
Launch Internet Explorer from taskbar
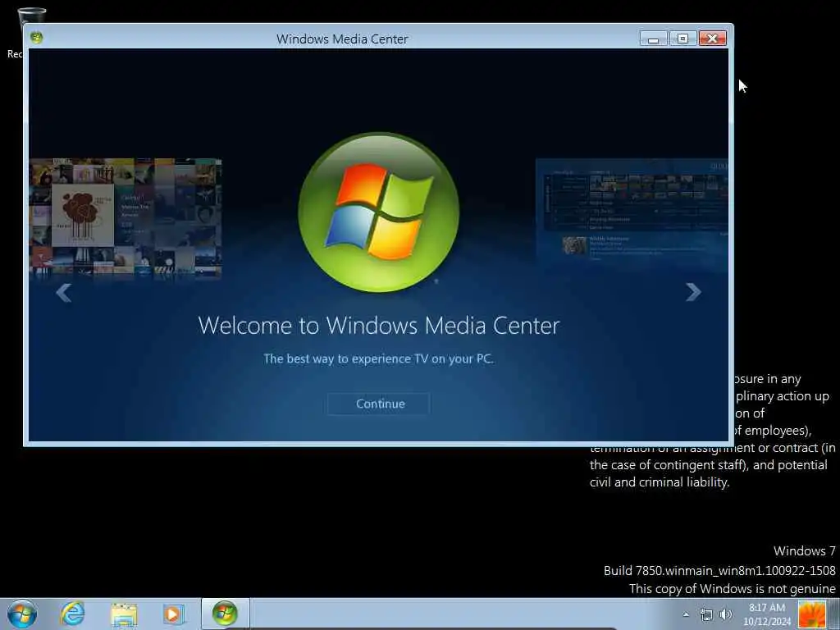72,614
